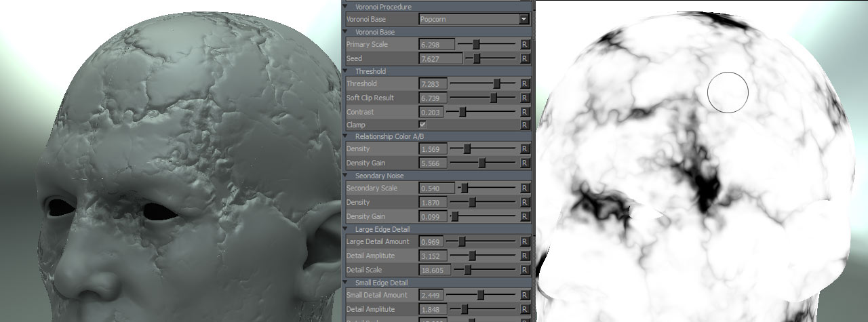Hit the R button for Detail Scale

524,270
